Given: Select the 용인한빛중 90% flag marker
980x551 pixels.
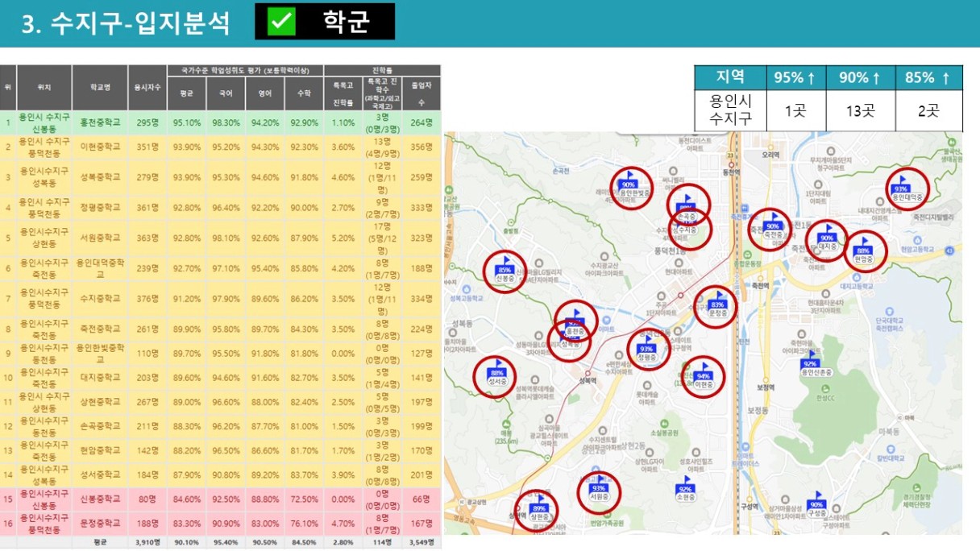Looking at the screenshot, I should pyautogui.click(x=629, y=184).
